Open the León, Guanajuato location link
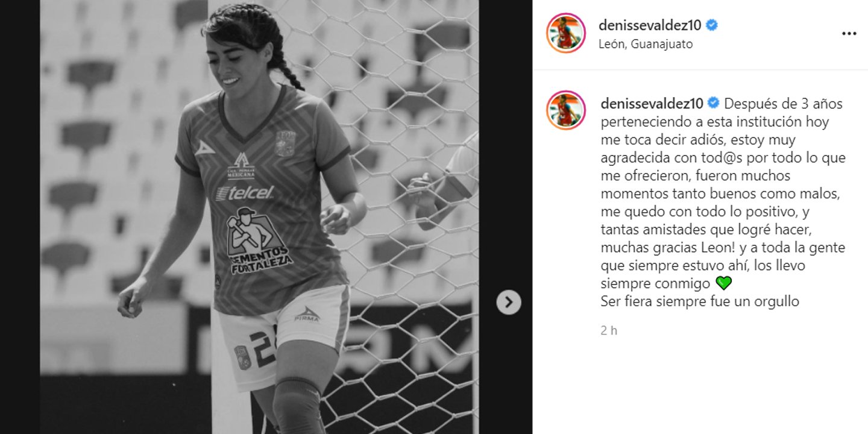This screenshot has width=868, height=434. pyautogui.click(x=646, y=44)
